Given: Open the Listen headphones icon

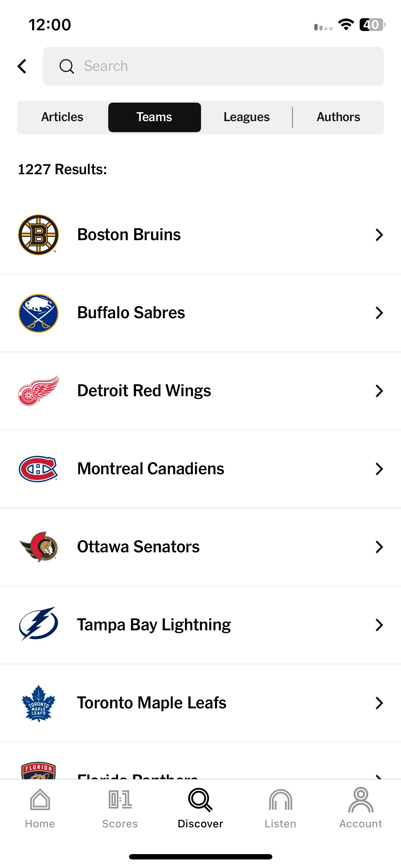Looking at the screenshot, I should pos(281,800).
